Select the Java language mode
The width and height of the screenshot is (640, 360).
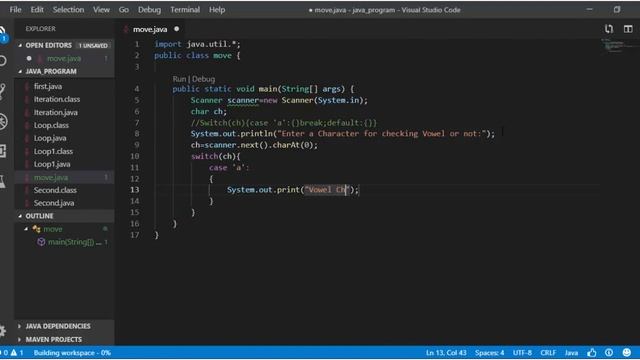click(571, 353)
